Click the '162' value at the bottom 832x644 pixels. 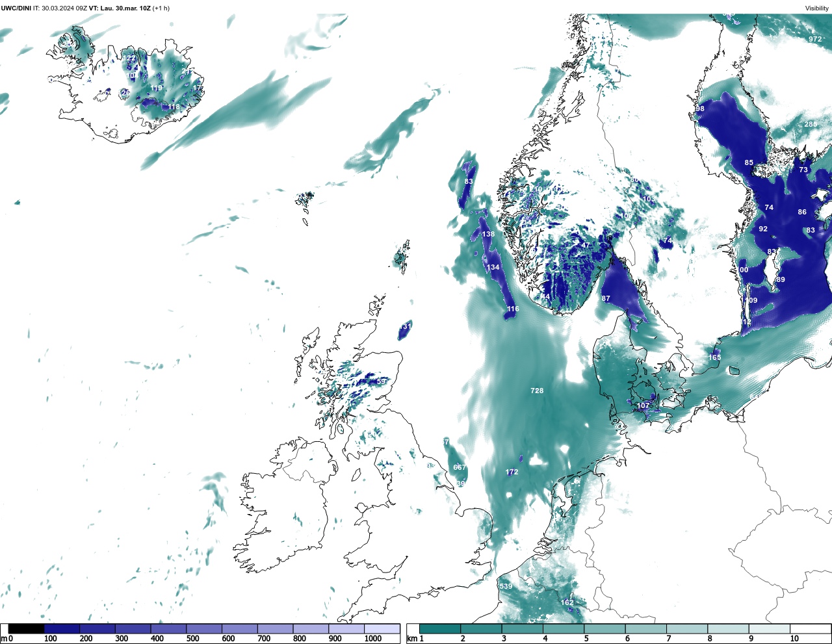(567, 602)
